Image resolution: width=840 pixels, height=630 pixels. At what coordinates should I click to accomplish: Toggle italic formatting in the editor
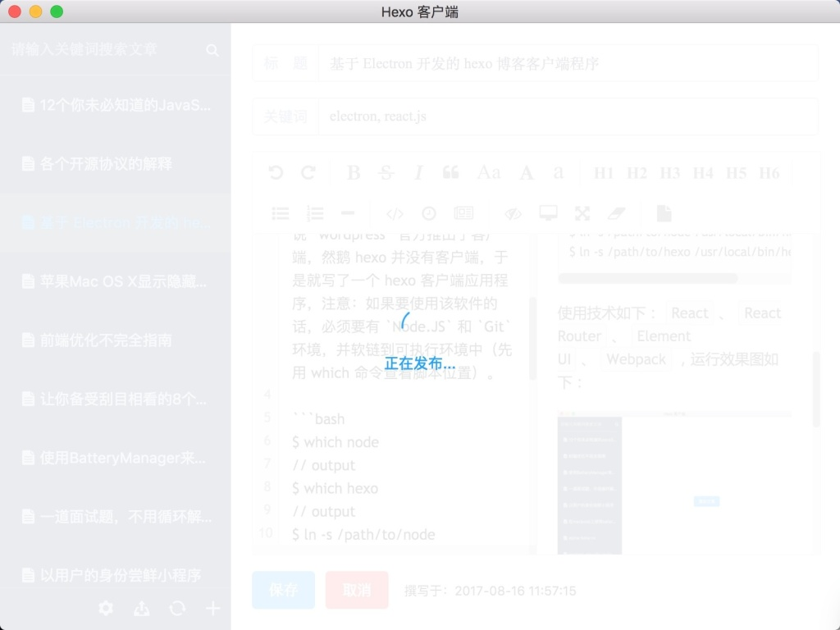(x=418, y=172)
